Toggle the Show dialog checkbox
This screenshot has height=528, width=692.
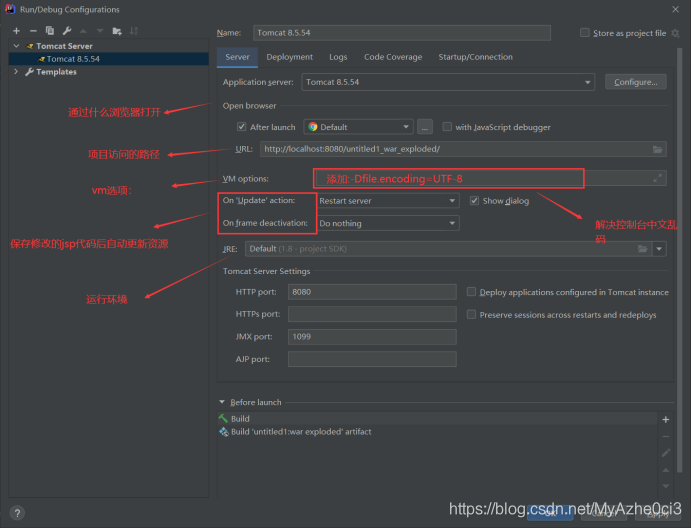[474, 201]
